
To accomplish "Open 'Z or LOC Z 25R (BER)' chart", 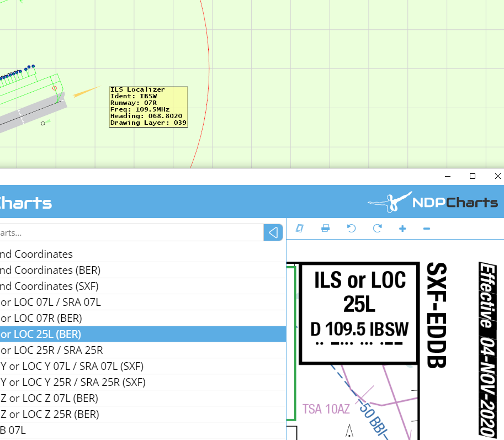I will click(50, 414).
